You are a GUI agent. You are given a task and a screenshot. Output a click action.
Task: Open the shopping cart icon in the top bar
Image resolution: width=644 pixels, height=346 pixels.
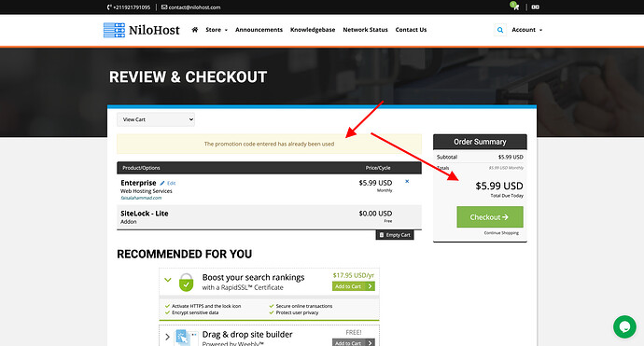tap(515, 7)
